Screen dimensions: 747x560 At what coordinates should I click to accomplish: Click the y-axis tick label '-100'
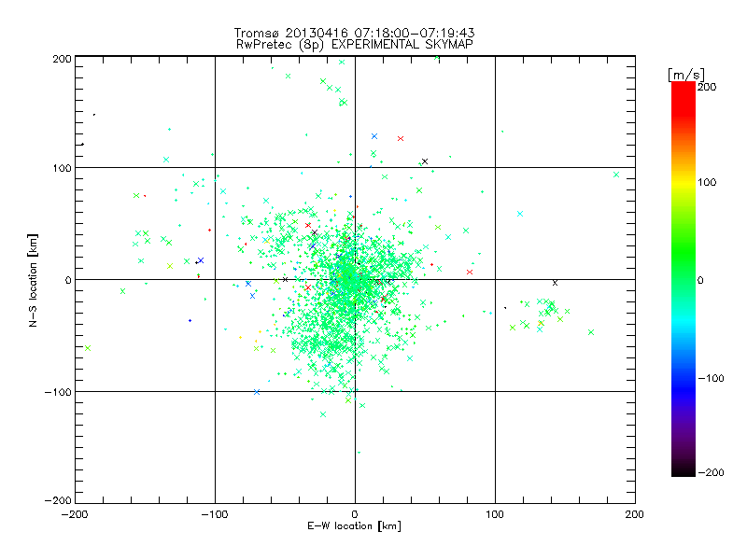click(58, 392)
